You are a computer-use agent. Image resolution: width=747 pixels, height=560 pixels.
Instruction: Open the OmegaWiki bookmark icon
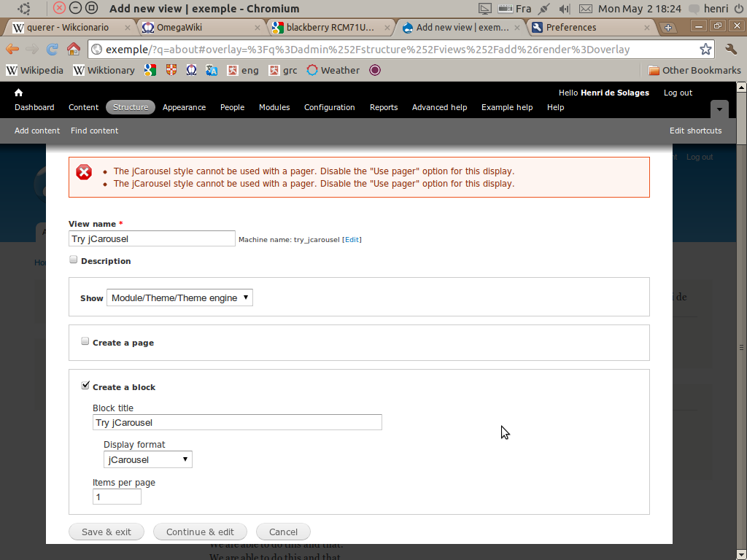pyautogui.click(x=192, y=71)
